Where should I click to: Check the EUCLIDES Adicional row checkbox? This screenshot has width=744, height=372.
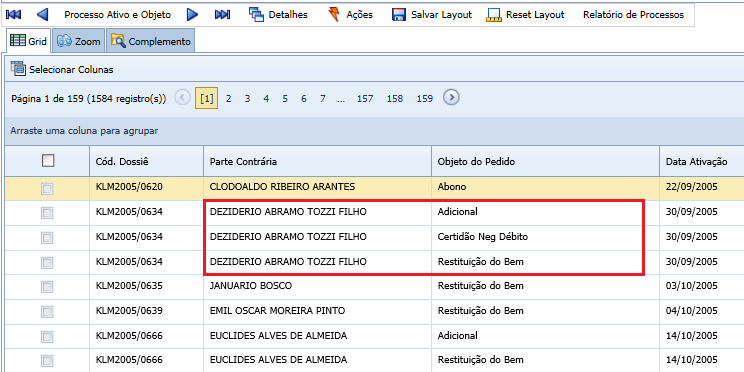point(47,336)
